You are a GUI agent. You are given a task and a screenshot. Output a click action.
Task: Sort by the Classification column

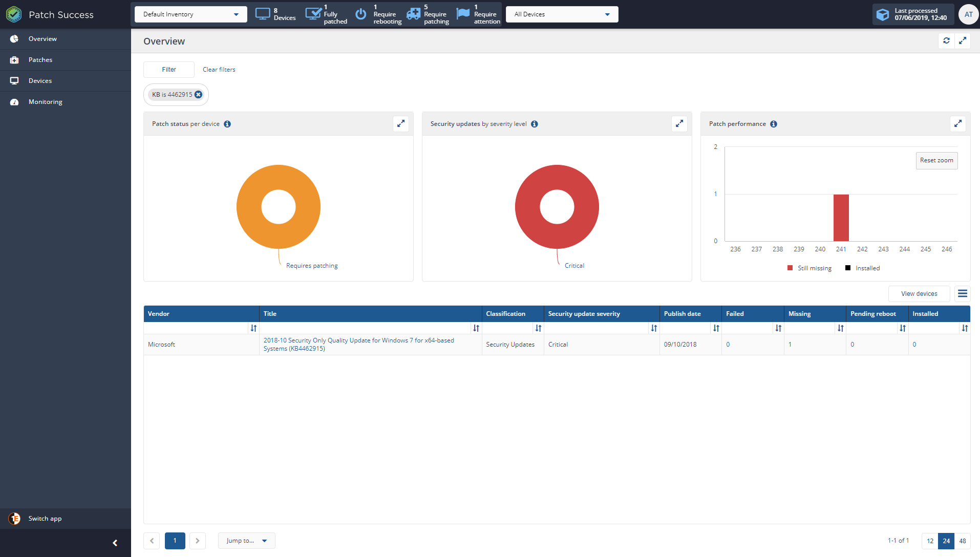(538, 328)
